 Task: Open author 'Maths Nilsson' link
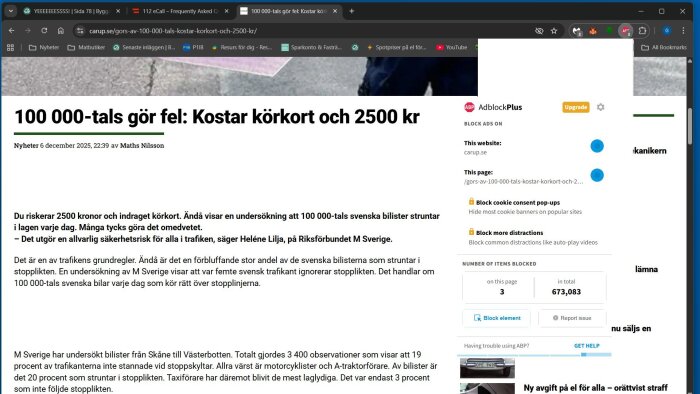pyautogui.click(x=142, y=145)
